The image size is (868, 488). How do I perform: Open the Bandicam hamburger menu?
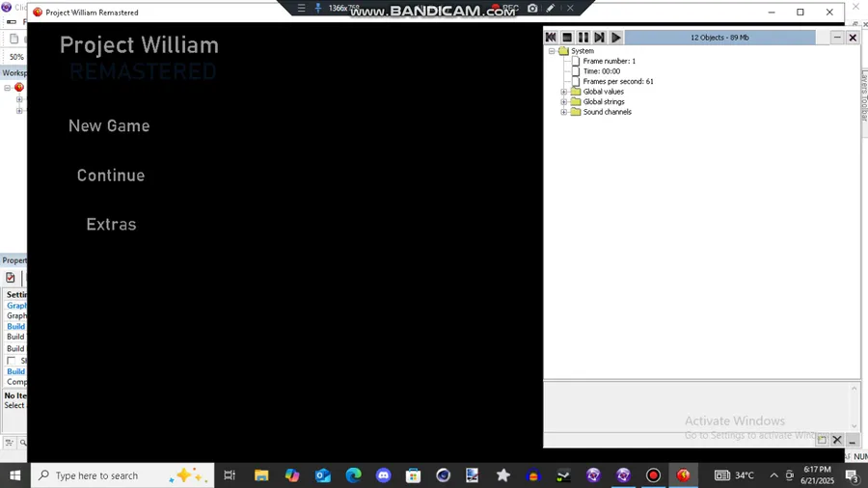click(x=301, y=8)
